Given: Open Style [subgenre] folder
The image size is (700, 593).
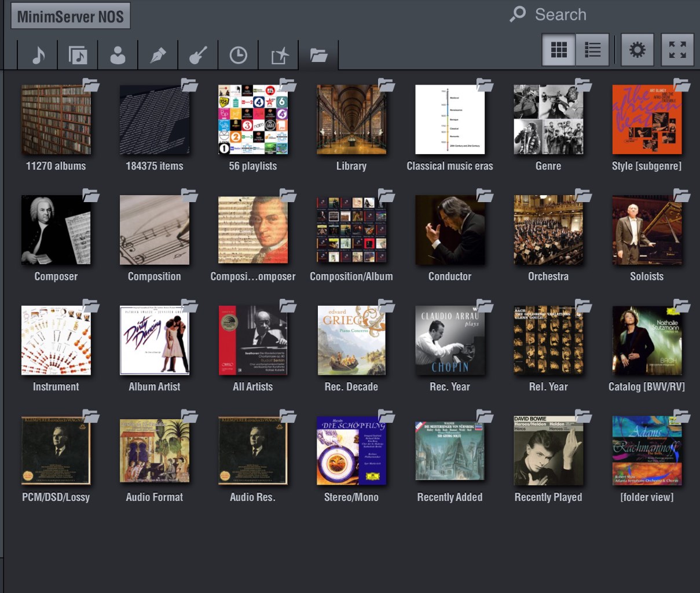Looking at the screenshot, I should tap(647, 120).
